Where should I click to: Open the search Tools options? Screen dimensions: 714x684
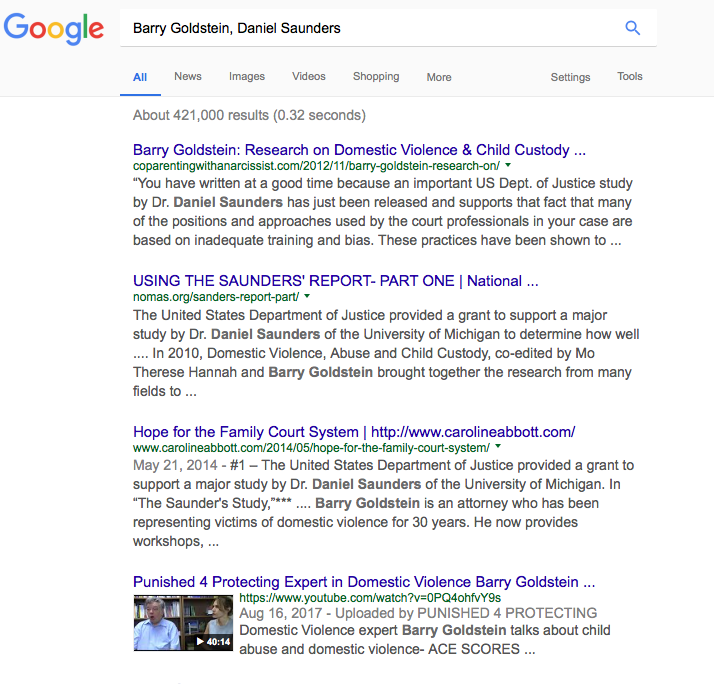tap(630, 77)
